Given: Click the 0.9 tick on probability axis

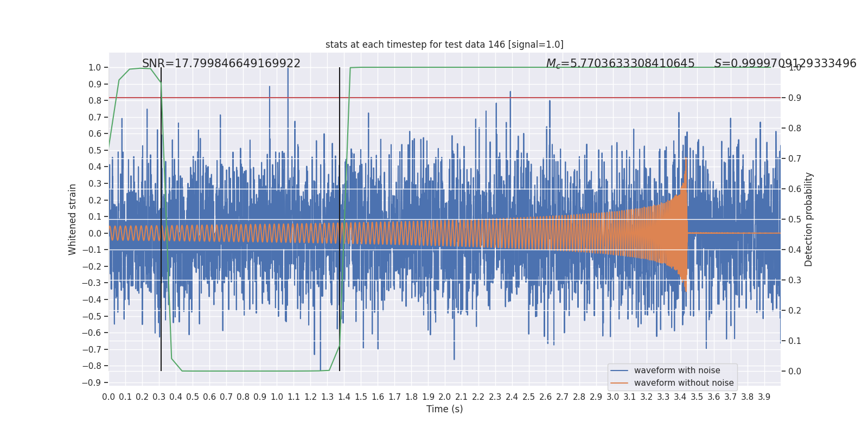Looking at the screenshot, I should (795, 98).
